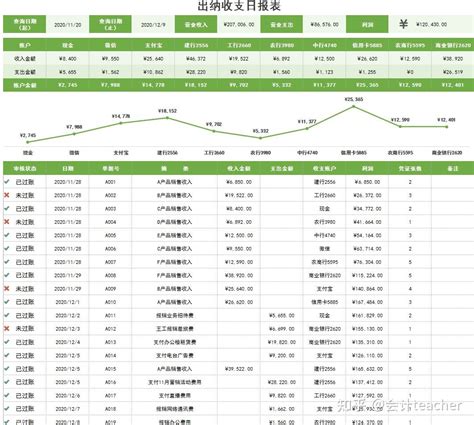This screenshot has height=425, width=474.
Task: Click the 单据号 column header
Action: [x=110, y=168]
